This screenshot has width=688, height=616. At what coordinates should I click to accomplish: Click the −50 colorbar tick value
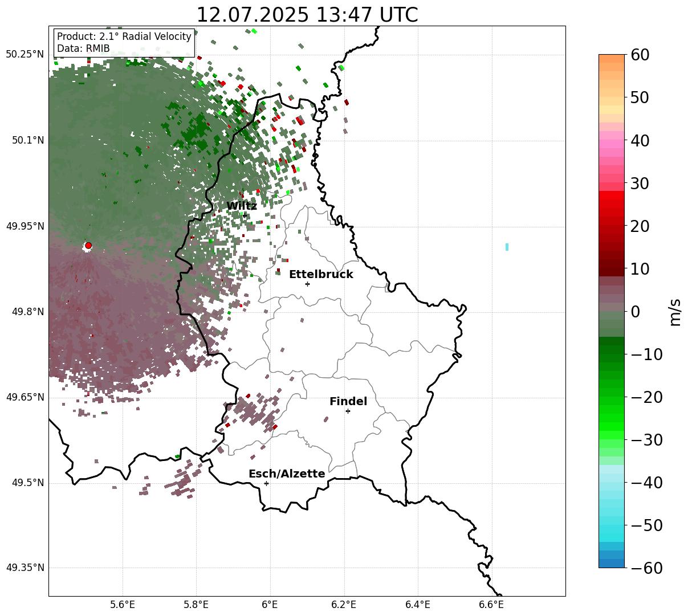[646, 525]
